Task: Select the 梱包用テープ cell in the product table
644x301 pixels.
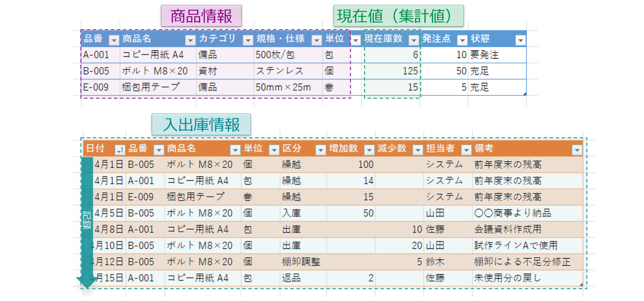Action: point(158,87)
